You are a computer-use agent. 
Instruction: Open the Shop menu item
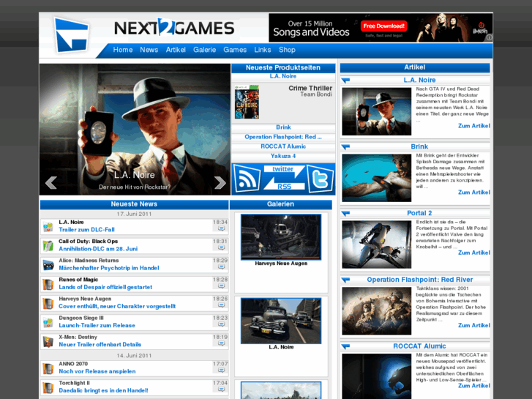point(287,50)
